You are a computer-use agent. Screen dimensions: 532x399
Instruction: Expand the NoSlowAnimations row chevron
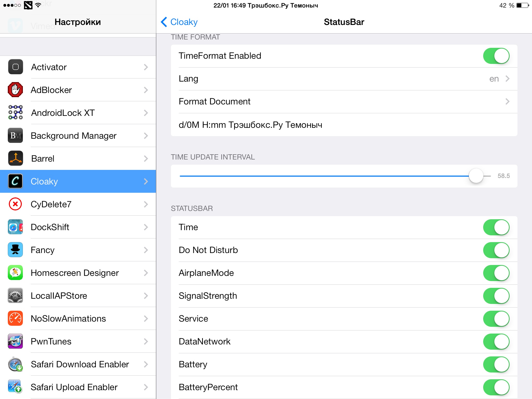coord(146,318)
